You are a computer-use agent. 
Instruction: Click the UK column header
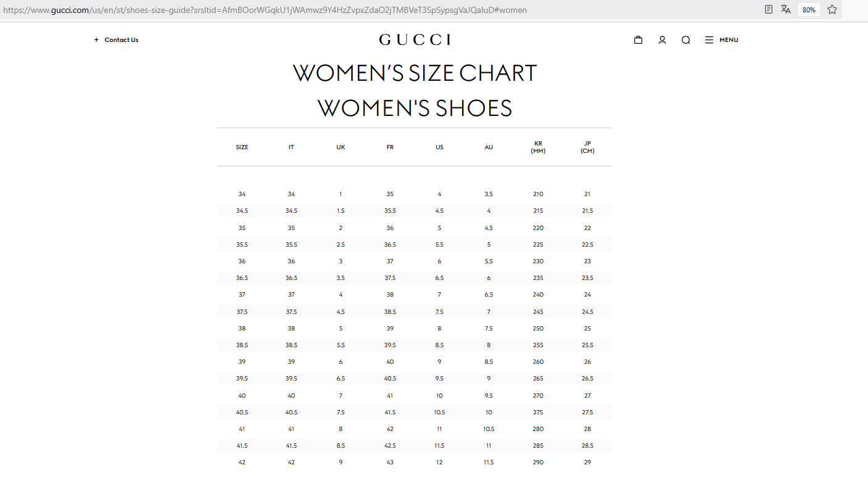pyautogui.click(x=341, y=147)
